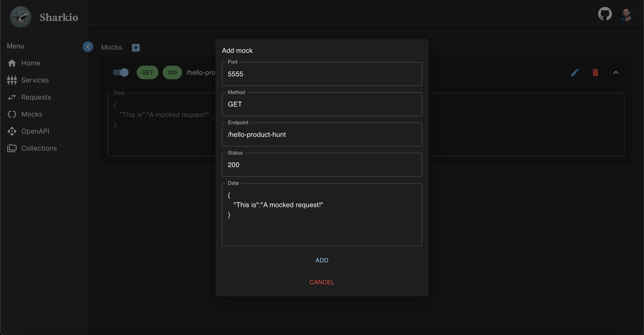
Task: Click the Status field showing 200
Action: [322, 165]
